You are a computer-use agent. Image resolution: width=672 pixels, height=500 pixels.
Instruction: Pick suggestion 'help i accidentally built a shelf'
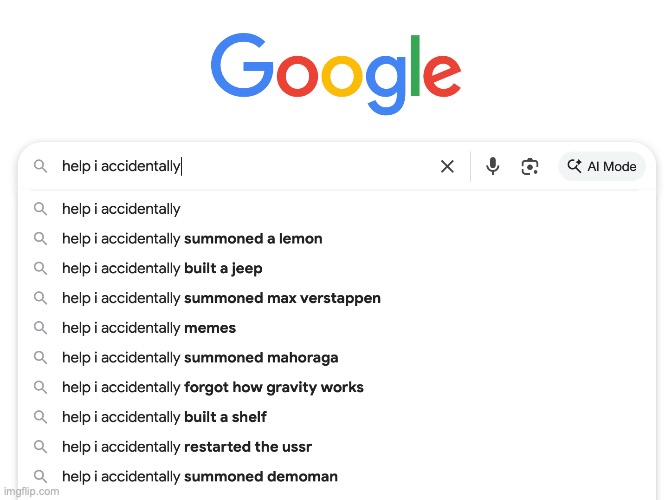[x=337, y=416]
